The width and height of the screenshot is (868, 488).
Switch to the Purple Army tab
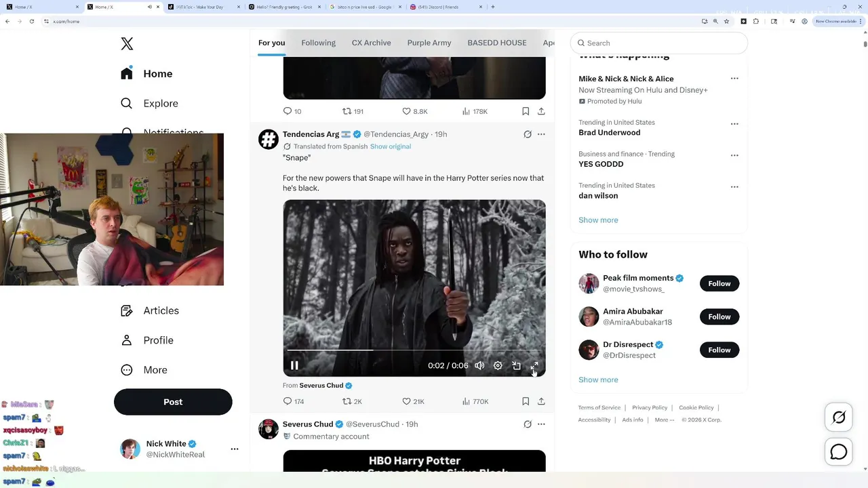(x=429, y=43)
